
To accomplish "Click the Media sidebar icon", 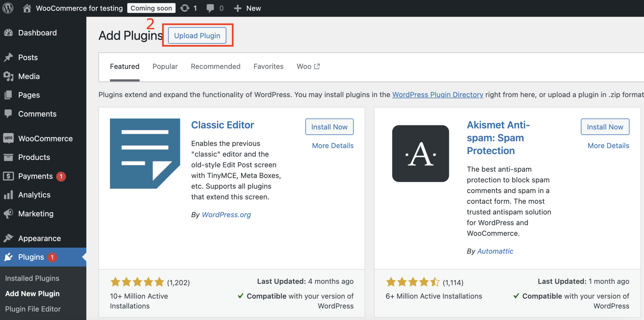I will tap(8, 76).
